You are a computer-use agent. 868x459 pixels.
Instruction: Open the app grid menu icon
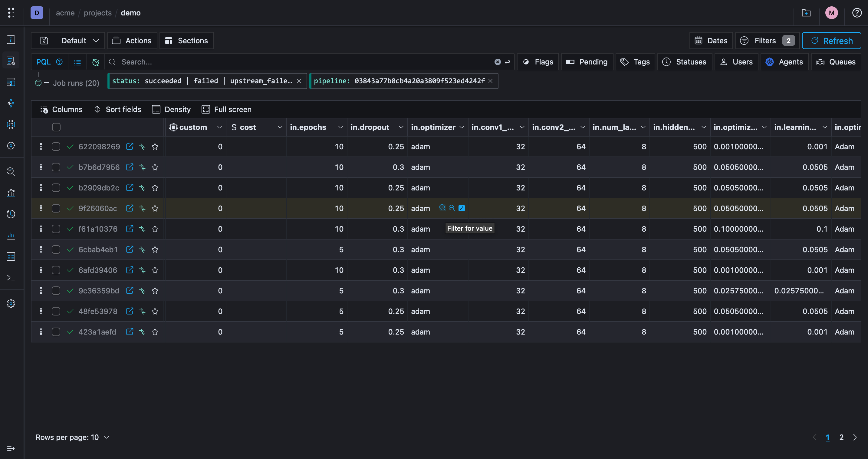pos(11,13)
